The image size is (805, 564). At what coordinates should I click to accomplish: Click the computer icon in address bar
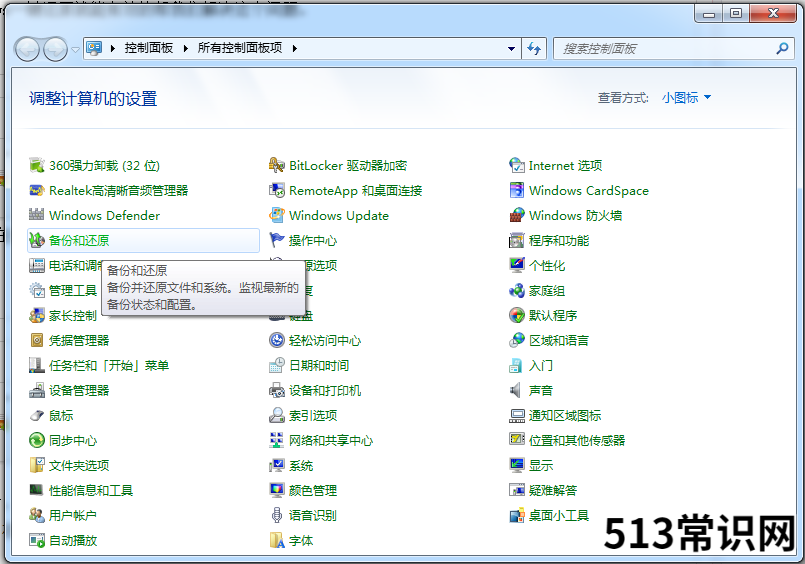pos(94,48)
